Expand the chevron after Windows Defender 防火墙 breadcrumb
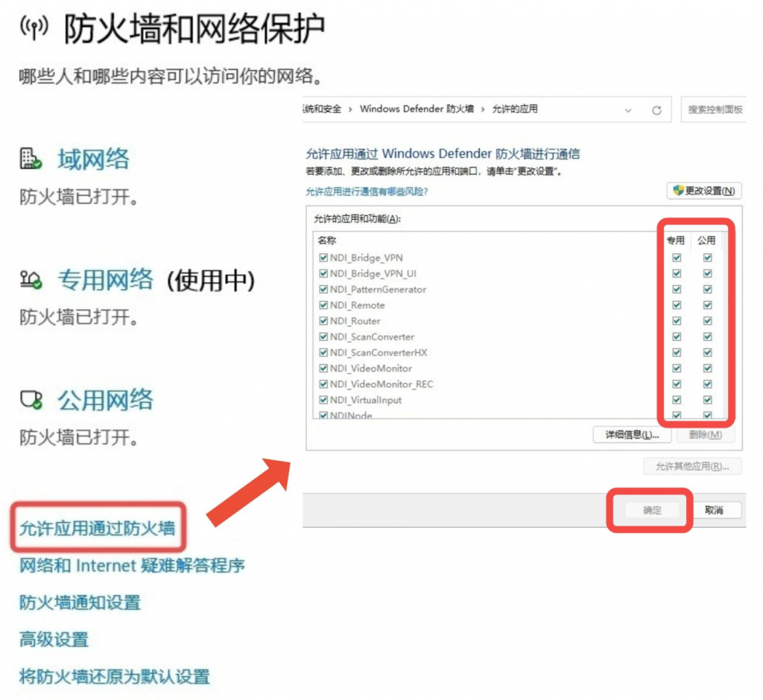 point(483,109)
